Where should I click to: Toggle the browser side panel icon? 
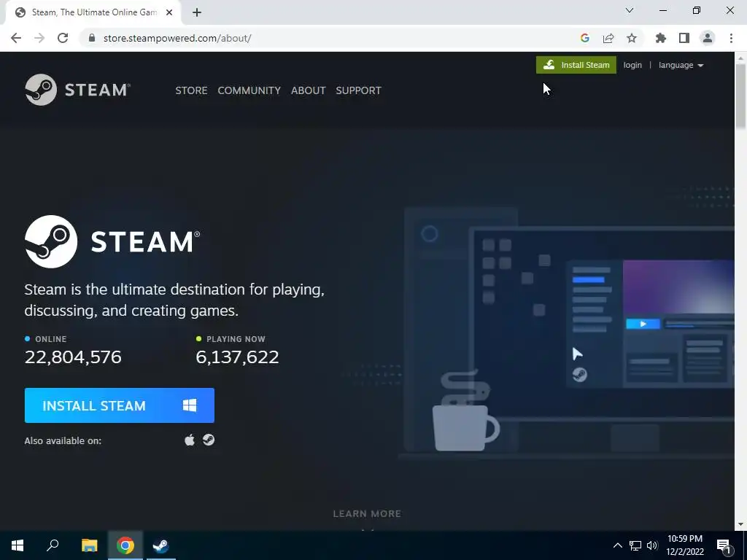tap(684, 38)
